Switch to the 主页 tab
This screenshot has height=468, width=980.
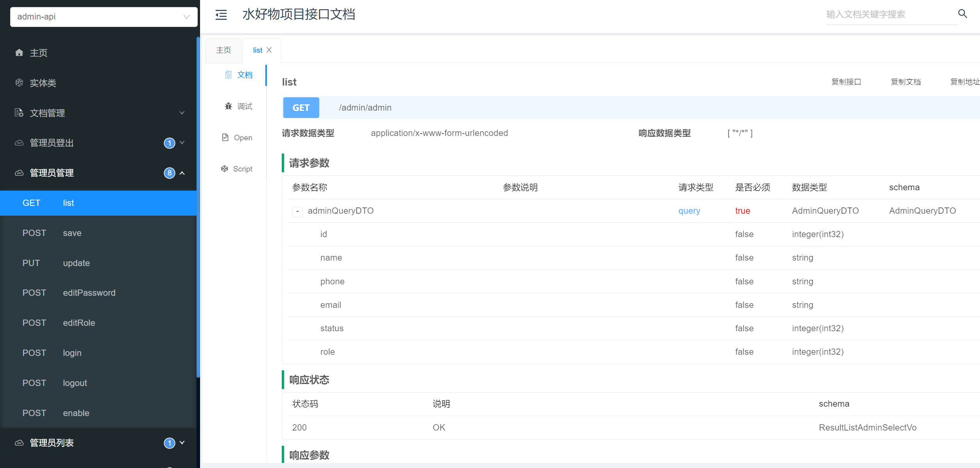pos(224,50)
